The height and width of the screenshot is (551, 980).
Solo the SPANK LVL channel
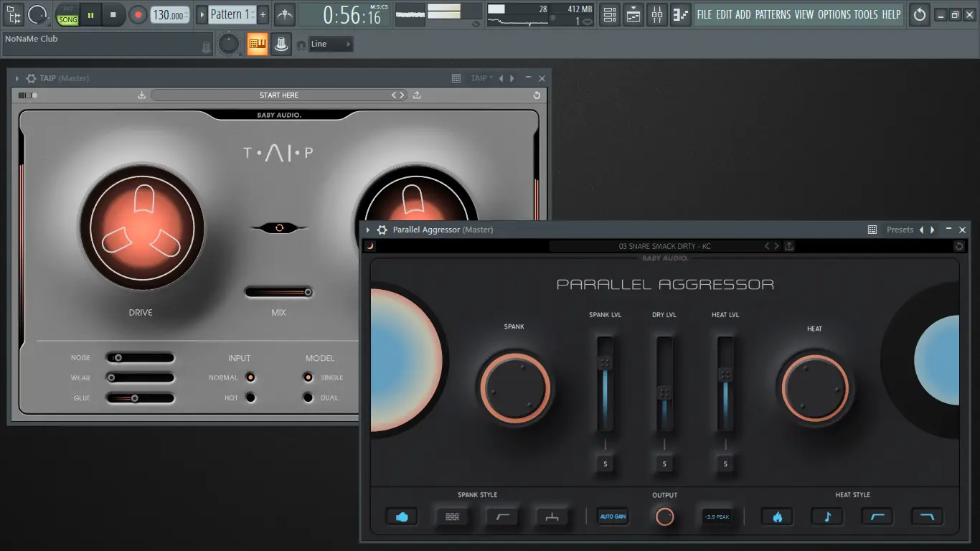click(606, 464)
